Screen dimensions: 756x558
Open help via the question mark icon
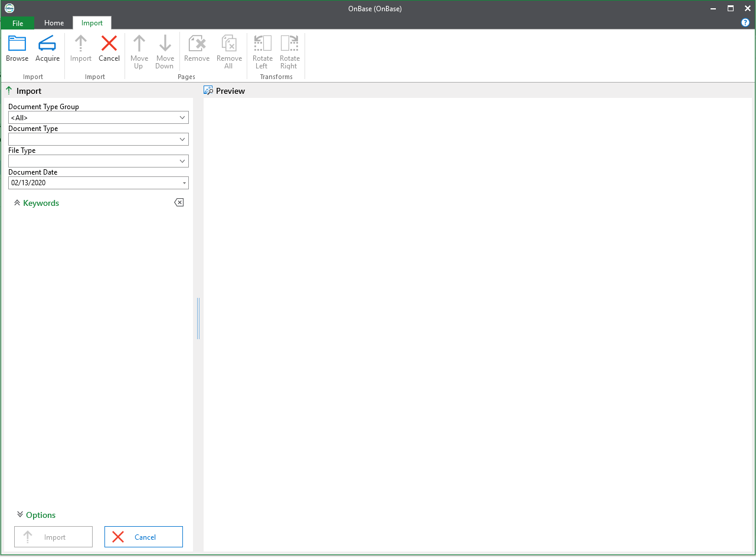coord(745,22)
